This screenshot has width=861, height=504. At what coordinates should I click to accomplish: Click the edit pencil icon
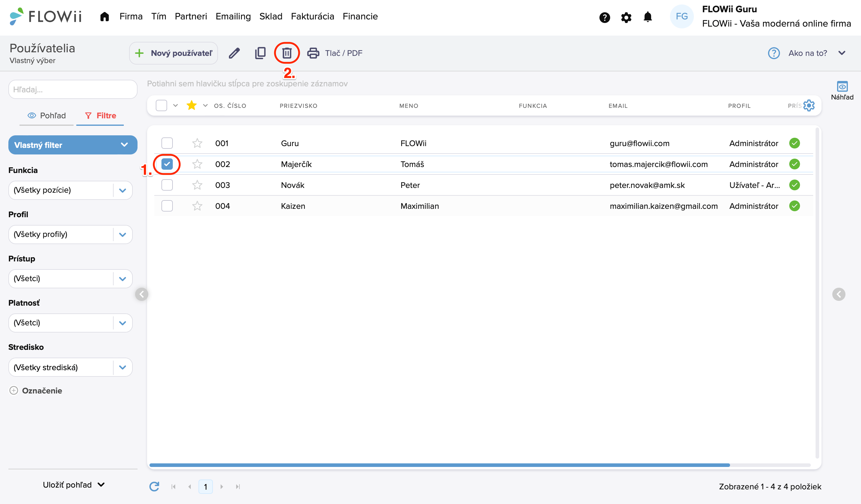pyautogui.click(x=234, y=53)
